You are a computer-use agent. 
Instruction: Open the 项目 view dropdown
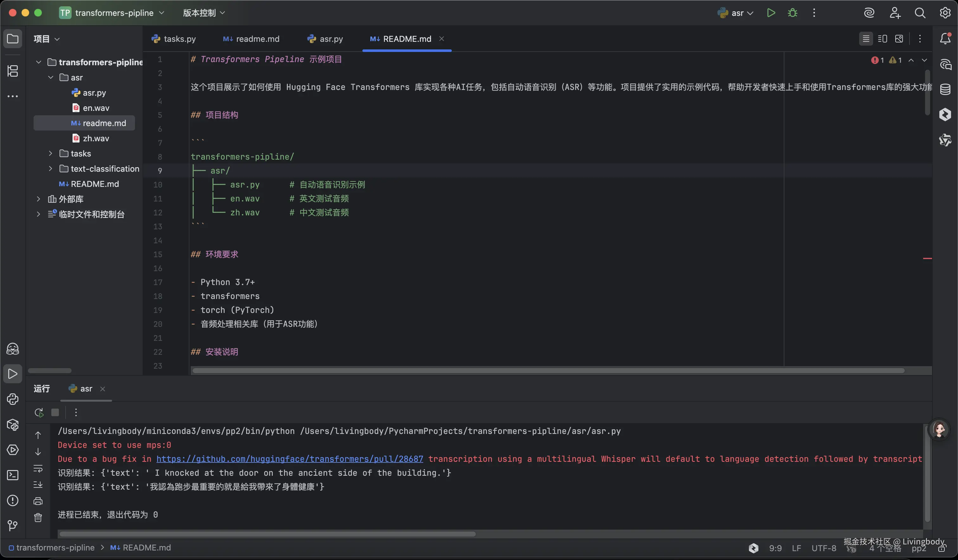pyautogui.click(x=46, y=39)
